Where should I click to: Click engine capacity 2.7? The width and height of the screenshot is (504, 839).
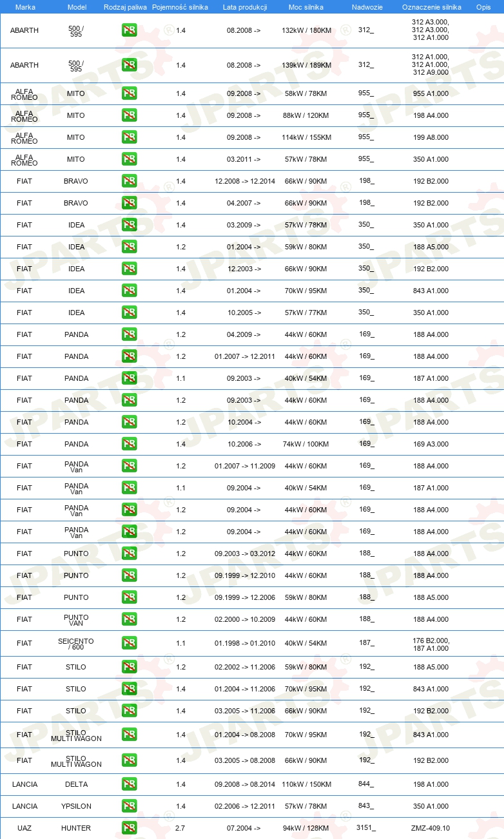coord(180,828)
